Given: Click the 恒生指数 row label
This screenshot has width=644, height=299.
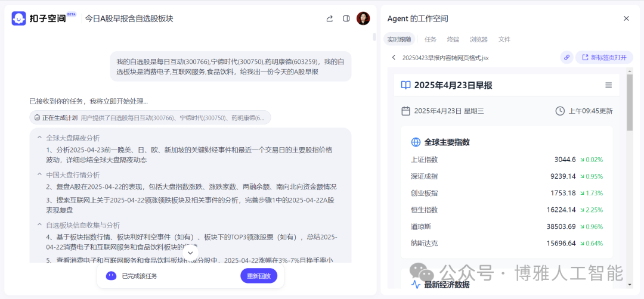Looking at the screenshot, I should [425, 210].
